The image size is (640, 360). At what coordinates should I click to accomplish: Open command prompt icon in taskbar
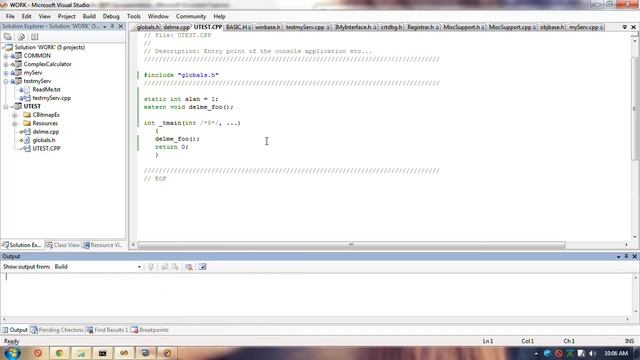[102, 353]
